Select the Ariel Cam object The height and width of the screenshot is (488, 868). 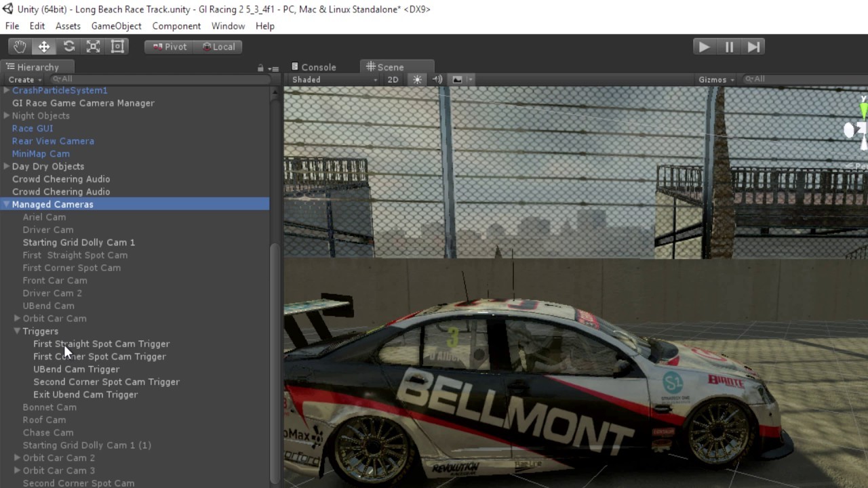pos(44,217)
